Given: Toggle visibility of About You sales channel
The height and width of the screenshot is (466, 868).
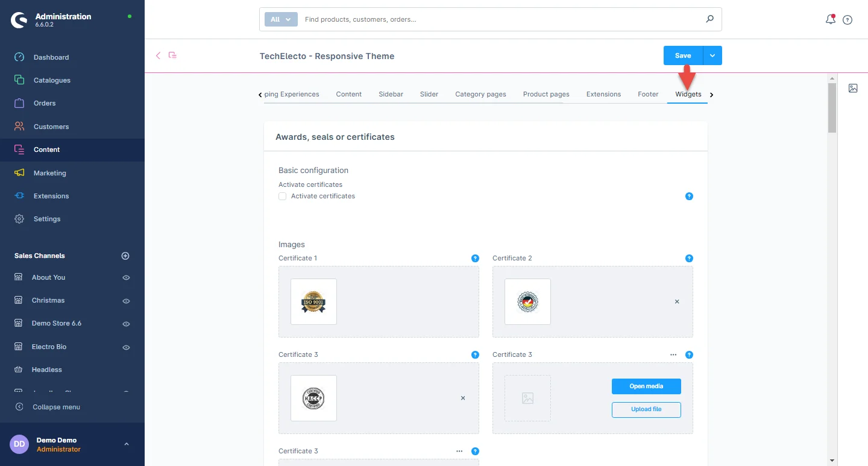Looking at the screenshot, I should 126,278.
